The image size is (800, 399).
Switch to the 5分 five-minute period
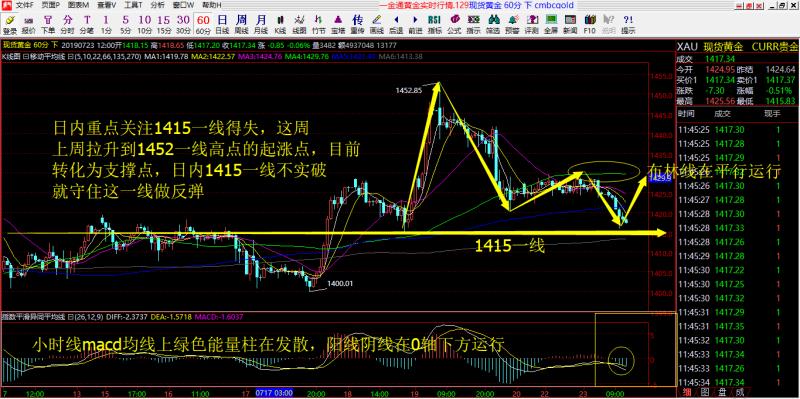coord(126,24)
